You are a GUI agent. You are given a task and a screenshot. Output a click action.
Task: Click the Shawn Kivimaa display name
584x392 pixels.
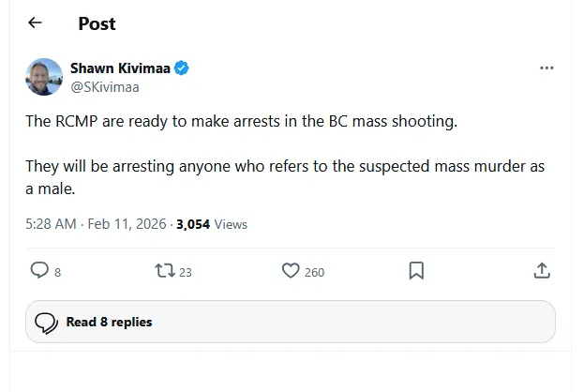pyautogui.click(x=121, y=68)
